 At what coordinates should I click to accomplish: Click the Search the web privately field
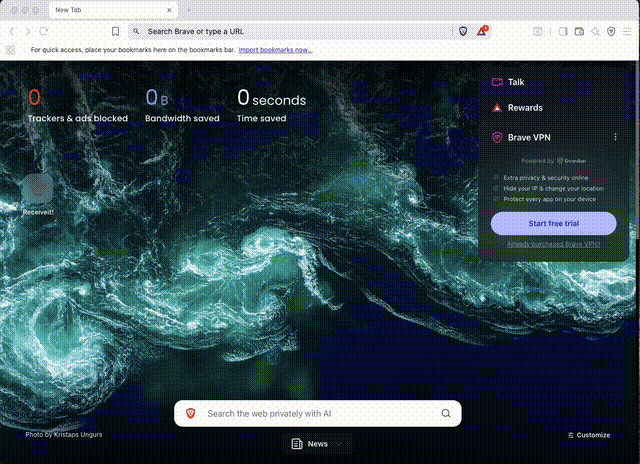point(310,413)
